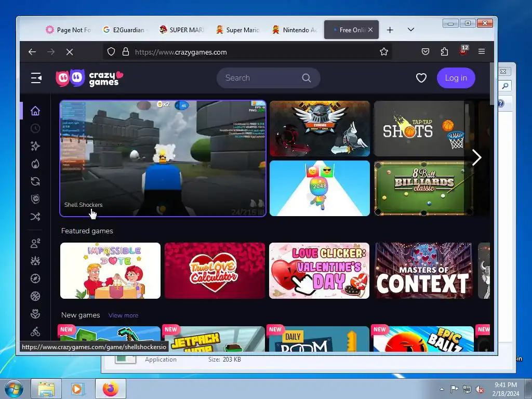Click the padlock site info icon

[x=126, y=51]
